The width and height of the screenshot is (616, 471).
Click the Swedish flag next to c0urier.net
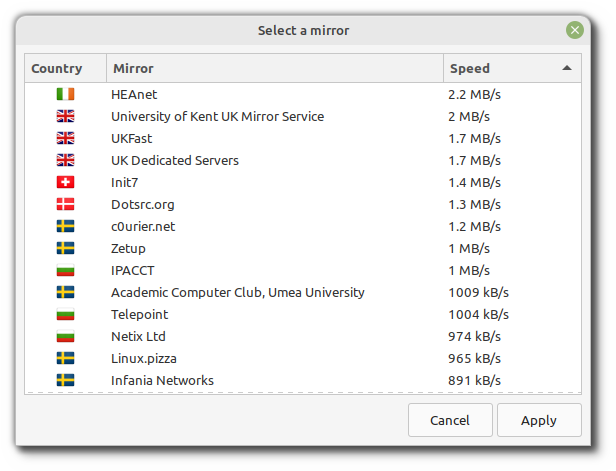click(65, 226)
